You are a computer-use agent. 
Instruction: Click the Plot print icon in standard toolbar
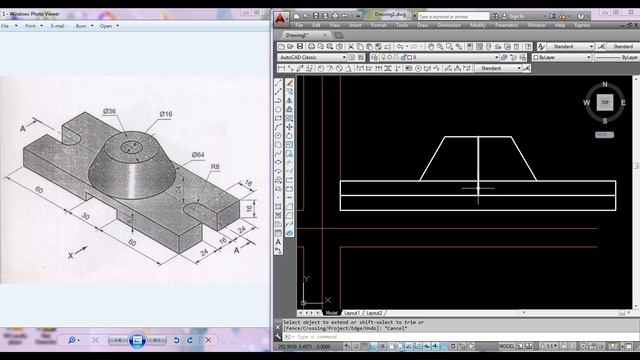[311, 47]
